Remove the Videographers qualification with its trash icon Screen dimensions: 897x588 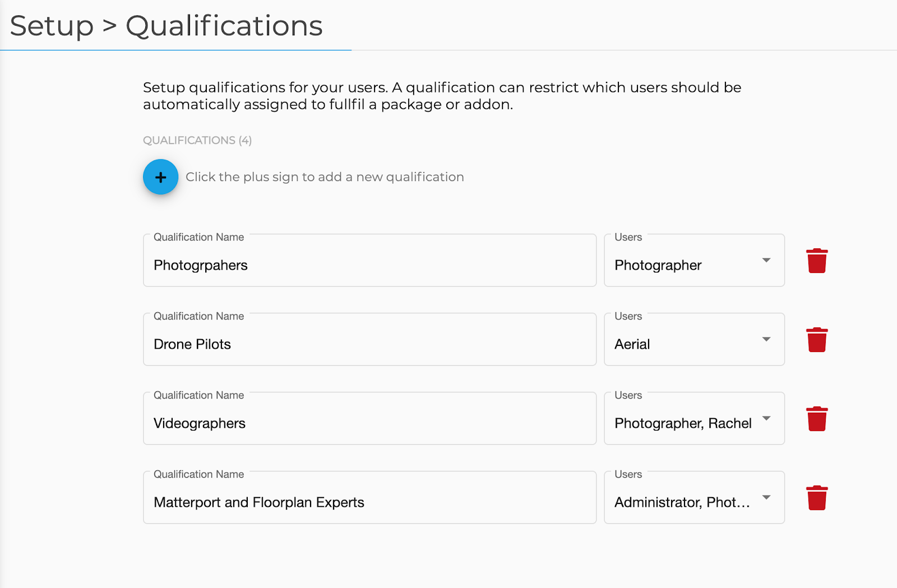click(817, 419)
